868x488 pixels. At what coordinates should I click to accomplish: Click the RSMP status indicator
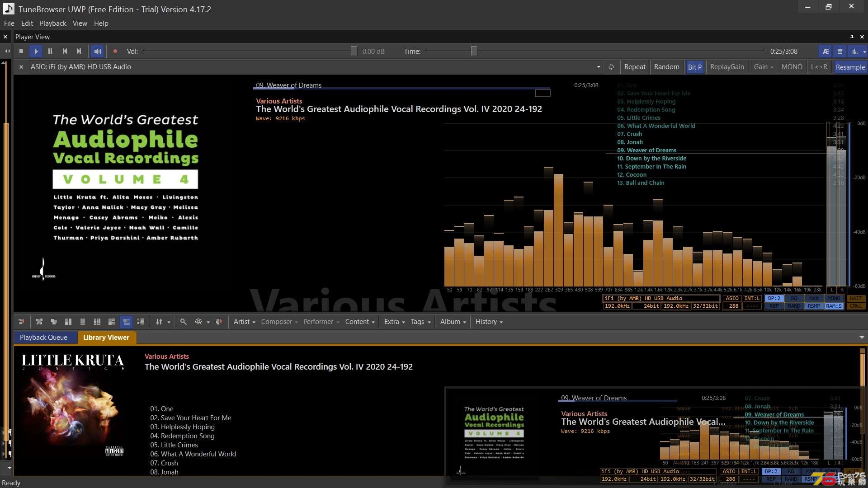click(814, 306)
